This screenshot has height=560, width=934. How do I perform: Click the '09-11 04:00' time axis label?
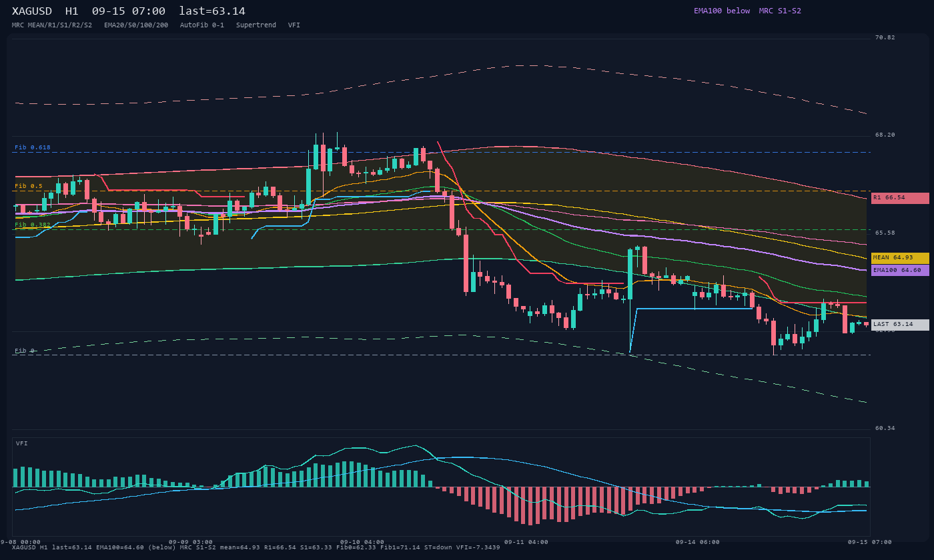point(526,542)
